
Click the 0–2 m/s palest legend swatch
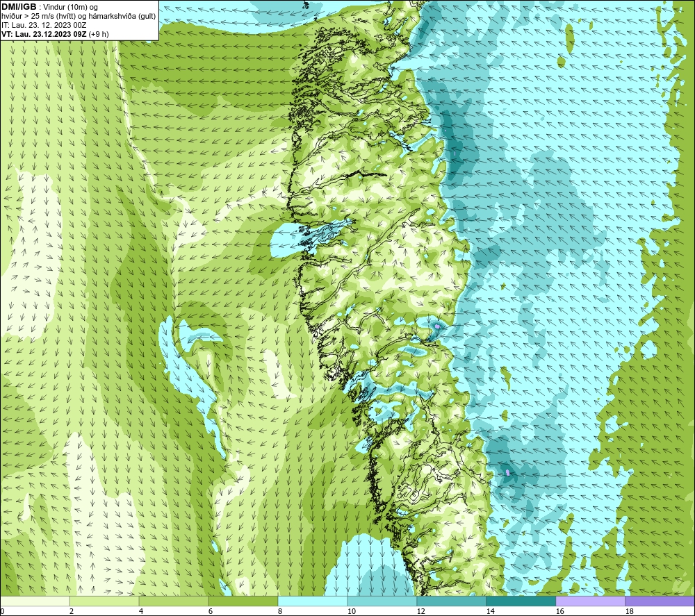pos(35,601)
